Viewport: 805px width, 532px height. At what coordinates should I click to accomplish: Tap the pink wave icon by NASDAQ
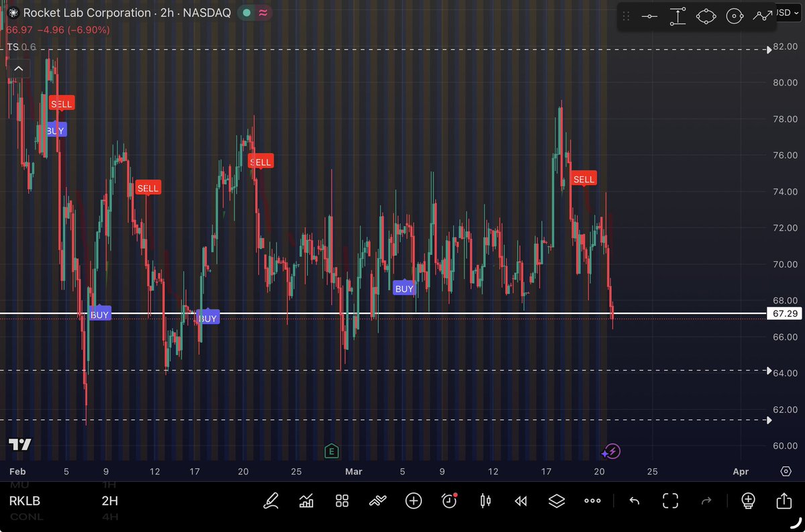[262, 13]
